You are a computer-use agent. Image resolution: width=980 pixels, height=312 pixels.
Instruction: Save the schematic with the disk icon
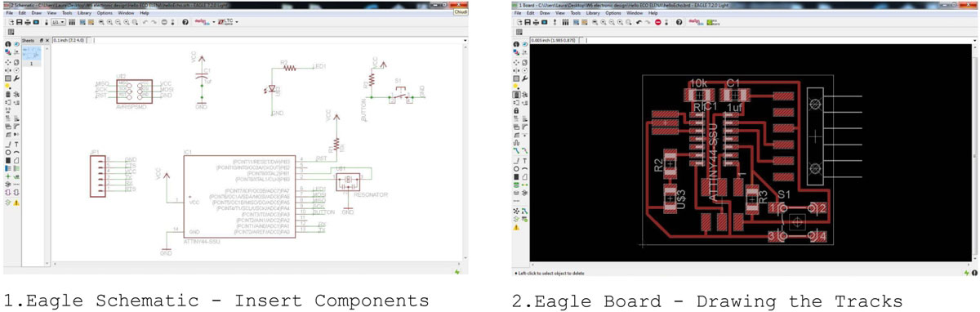[x=19, y=22]
